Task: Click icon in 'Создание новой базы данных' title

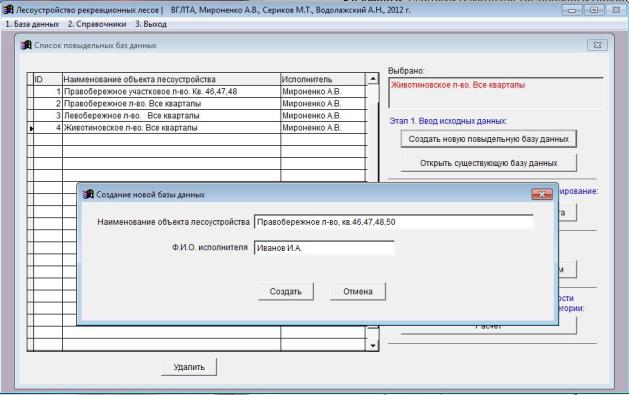Action: (88, 194)
